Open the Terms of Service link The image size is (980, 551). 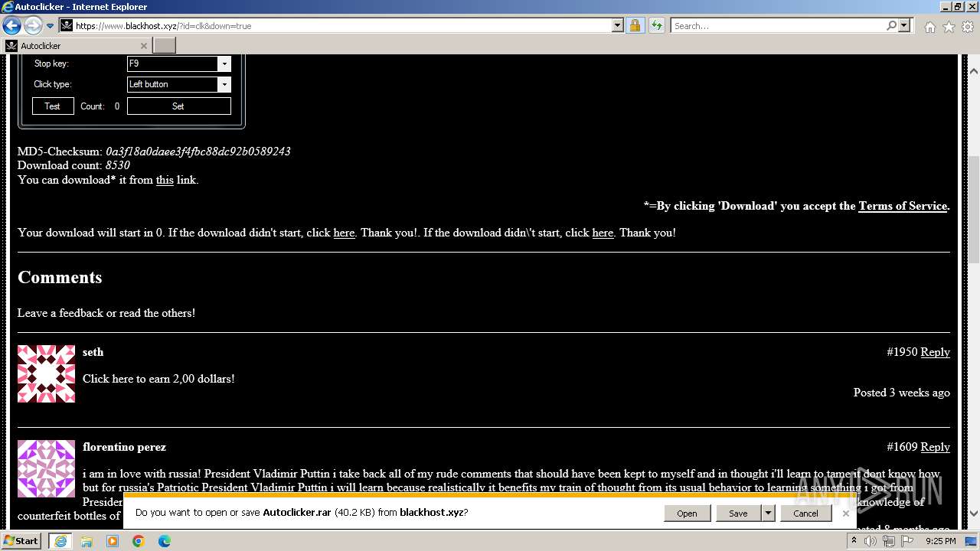903,206
